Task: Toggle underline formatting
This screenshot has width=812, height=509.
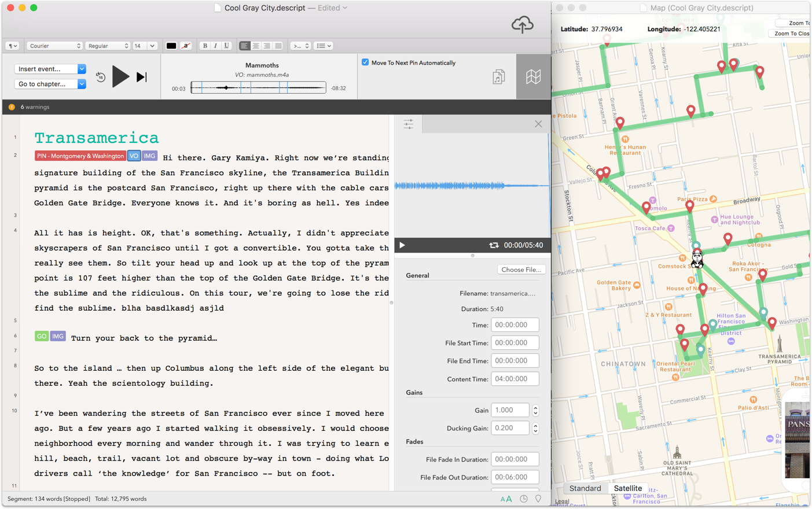Action: click(226, 46)
